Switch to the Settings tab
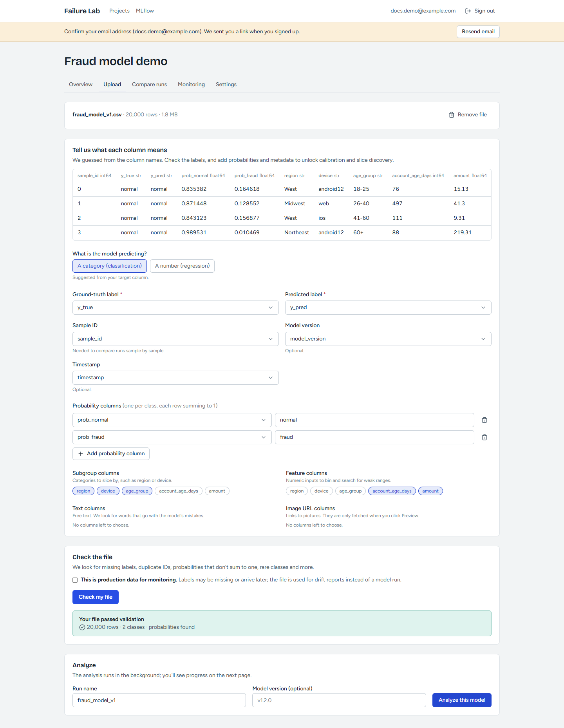The height and width of the screenshot is (728, 564). [x=226, y=85]
